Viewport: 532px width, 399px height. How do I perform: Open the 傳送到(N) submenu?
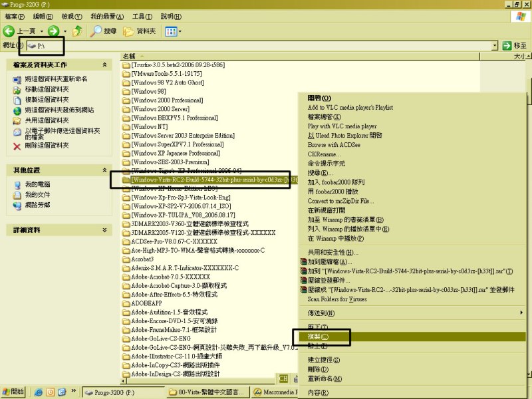412,313
